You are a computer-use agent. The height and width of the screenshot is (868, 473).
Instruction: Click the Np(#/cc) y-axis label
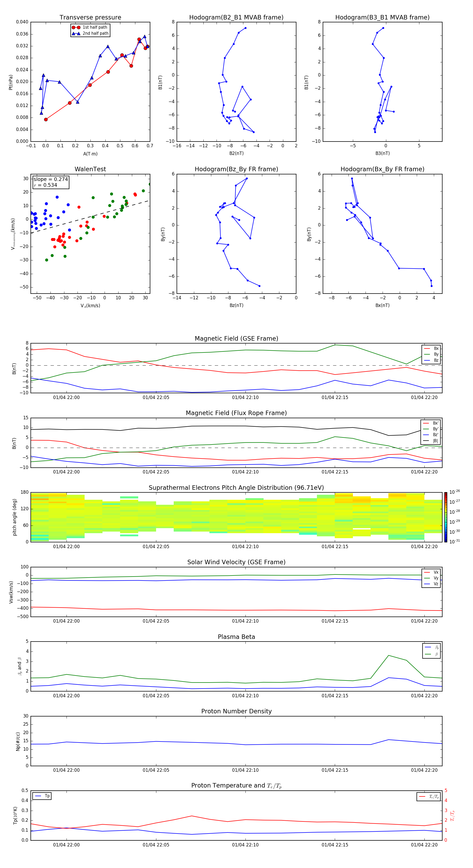tap(18, 741)
